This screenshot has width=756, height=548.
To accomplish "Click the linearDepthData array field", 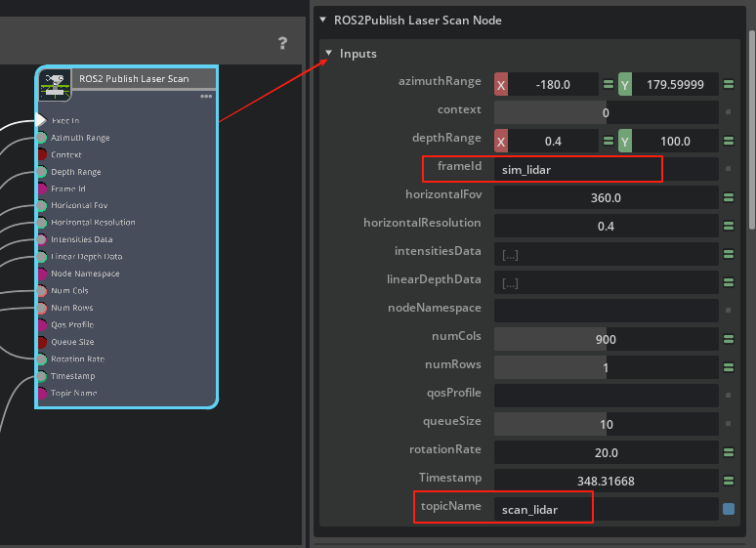I will 606,282.
